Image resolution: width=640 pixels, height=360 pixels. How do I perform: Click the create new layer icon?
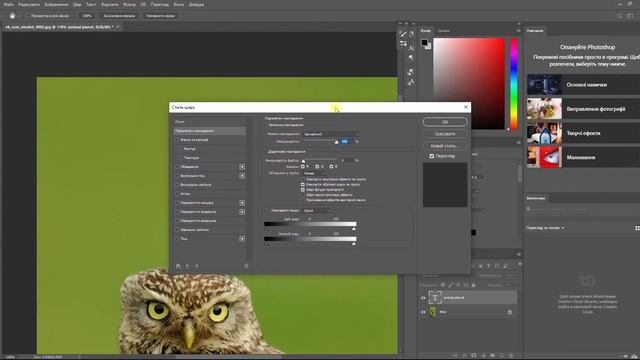[x=502, y=356]
